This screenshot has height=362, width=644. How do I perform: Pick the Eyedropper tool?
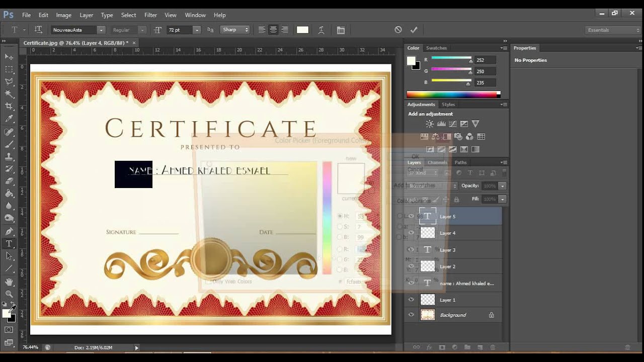[9, 119]
